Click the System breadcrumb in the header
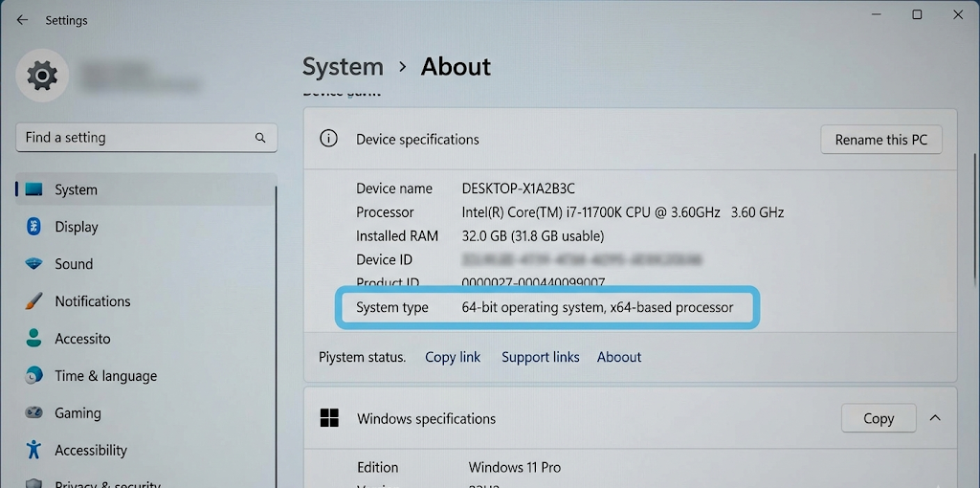Screen dimensions: 980x488 [x=343, y=67]
